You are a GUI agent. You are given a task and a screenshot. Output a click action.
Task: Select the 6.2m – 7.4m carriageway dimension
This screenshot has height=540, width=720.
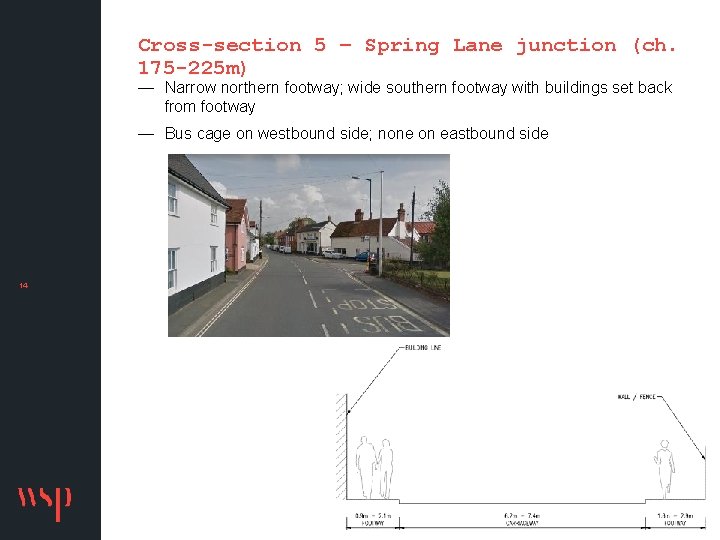[x=522, y=519]
